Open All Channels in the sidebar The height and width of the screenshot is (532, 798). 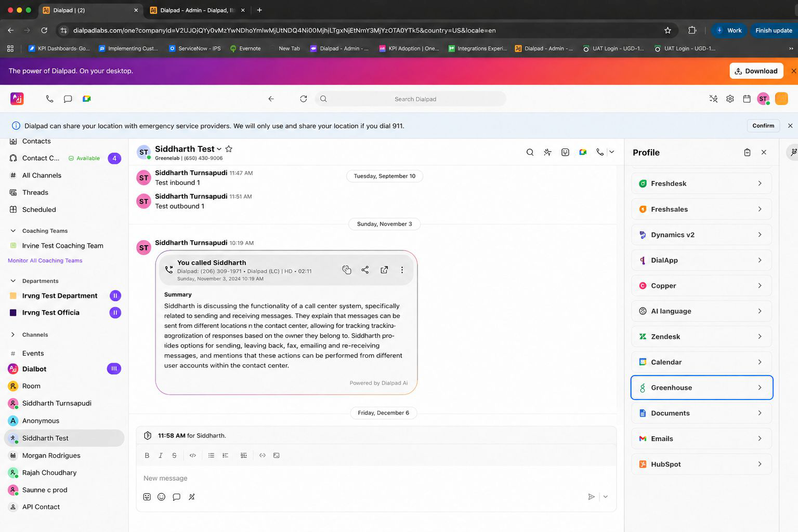point(42,175)
